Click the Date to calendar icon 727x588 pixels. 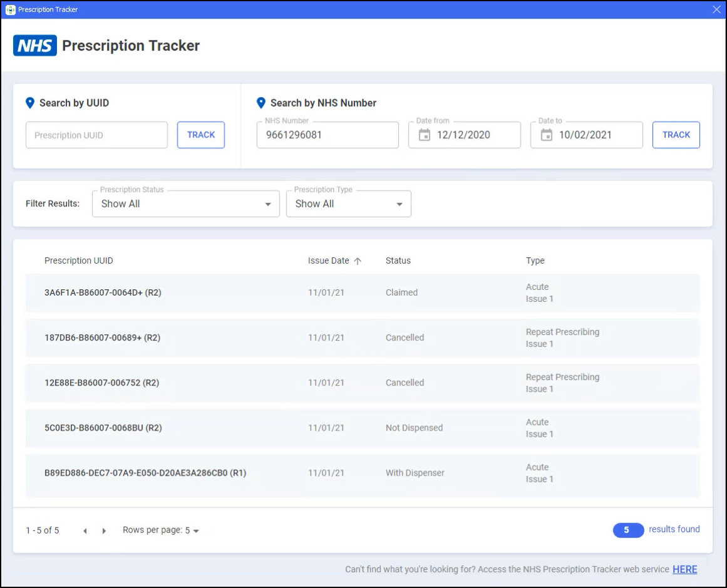pos(546,135)
